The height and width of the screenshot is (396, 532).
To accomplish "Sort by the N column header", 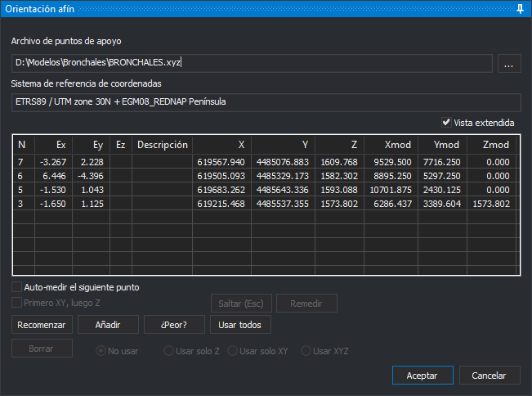I will (x=24, y=145).
